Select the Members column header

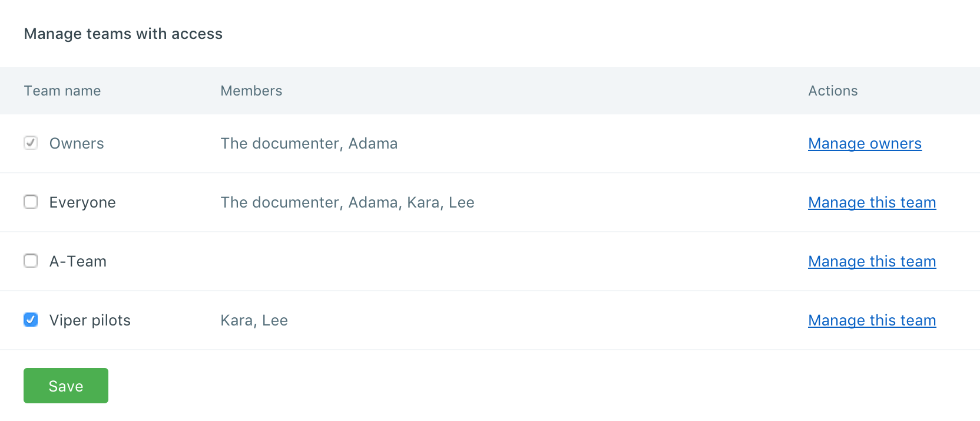tap(251, 91)
